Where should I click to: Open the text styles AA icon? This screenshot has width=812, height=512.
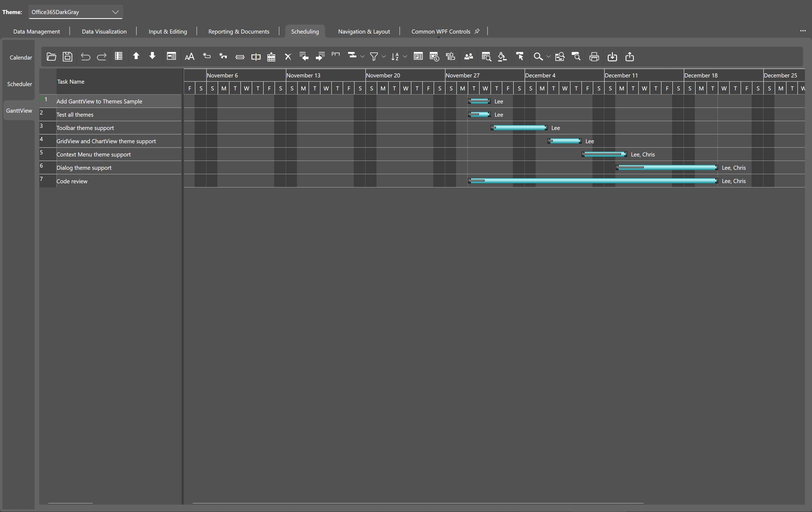[x=189, y=57]
